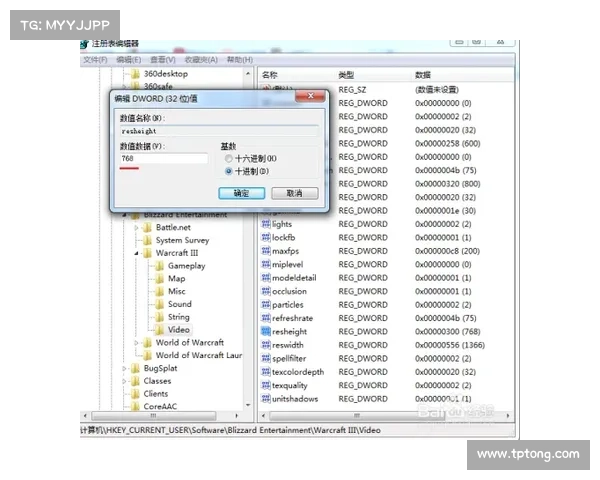600x480 pixels.
Task: Click the BugSplat folder icon
Action: 135,368
